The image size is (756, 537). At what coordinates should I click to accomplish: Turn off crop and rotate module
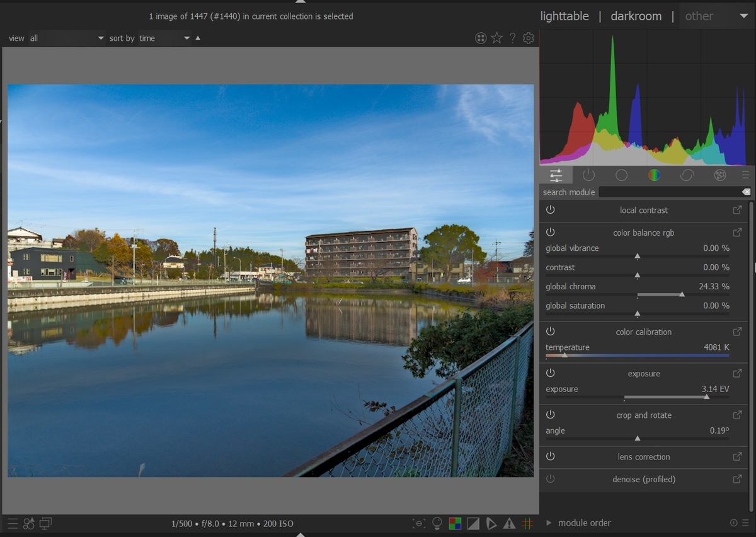(x=551, y=415)
